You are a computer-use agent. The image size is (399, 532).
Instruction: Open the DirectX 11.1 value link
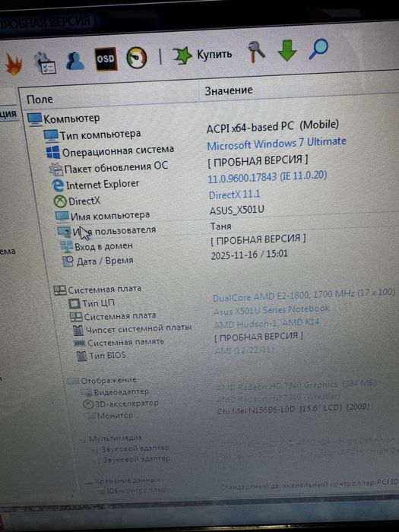point(234,195)
